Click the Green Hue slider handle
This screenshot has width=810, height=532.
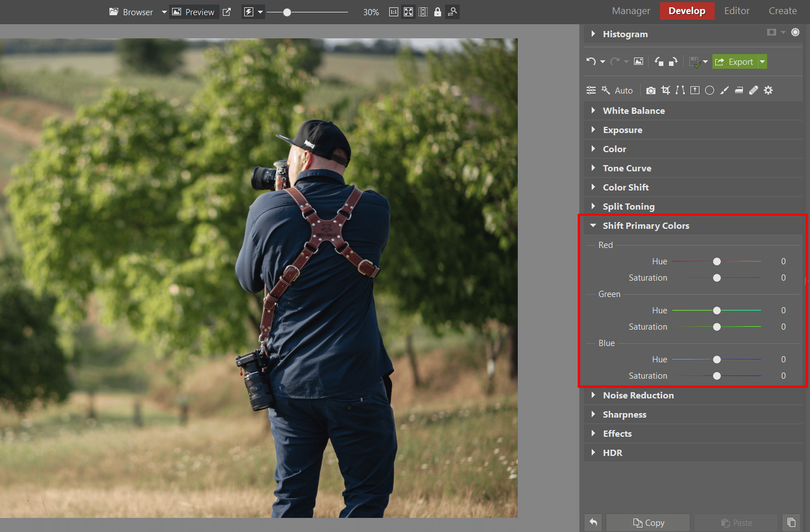tap(717, 311)
